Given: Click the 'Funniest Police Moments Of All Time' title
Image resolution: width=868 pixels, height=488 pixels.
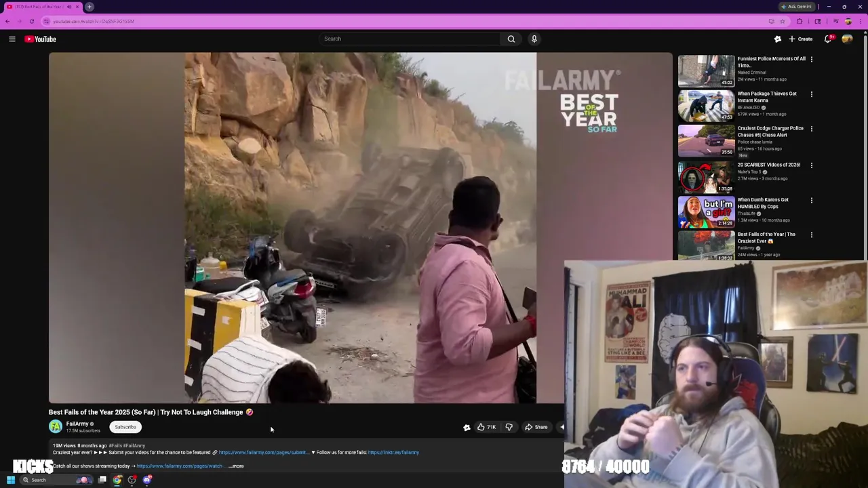Looking at the screenshot, I should tap(771, 62).
